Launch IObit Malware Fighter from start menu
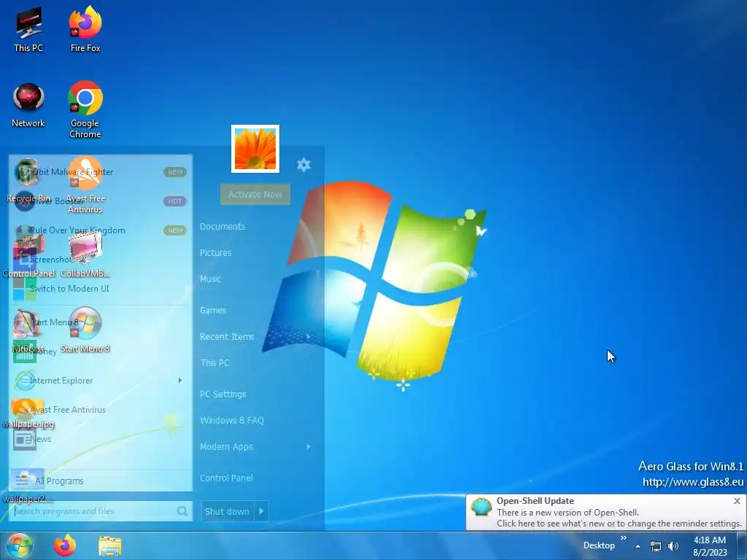 pyautogui.click(x=101, y=172)
